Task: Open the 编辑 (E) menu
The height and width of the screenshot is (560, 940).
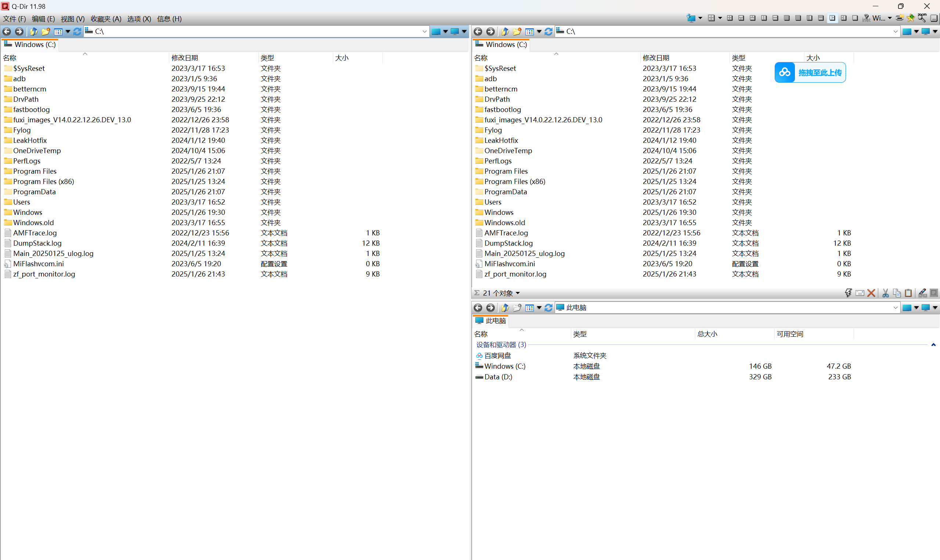Action: click(43, 19)
